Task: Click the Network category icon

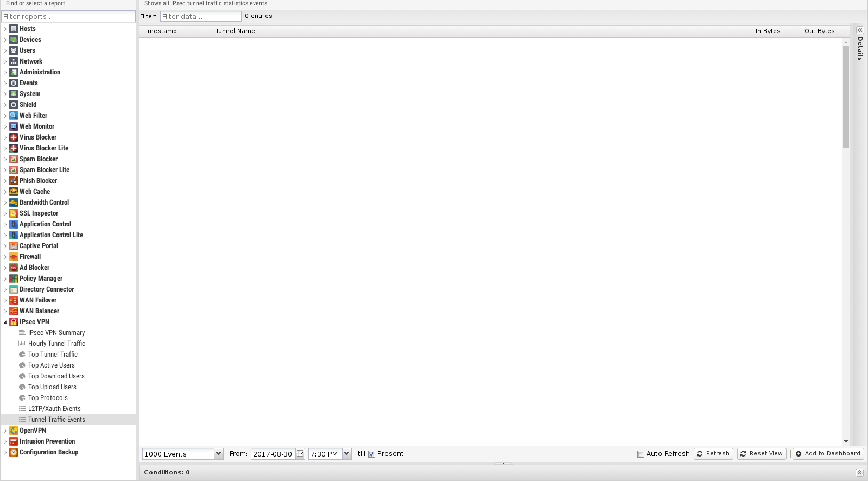Action: coord(14,61)
